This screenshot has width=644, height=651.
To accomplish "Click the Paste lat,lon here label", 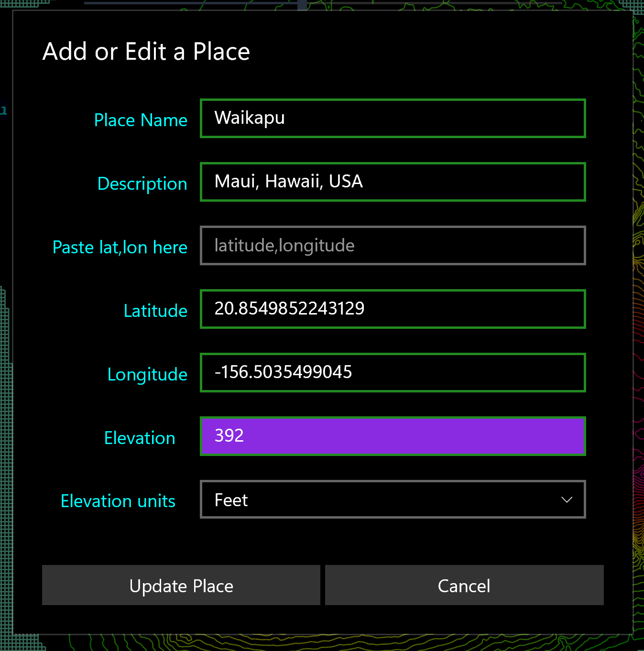I will [x=120, y=248].
